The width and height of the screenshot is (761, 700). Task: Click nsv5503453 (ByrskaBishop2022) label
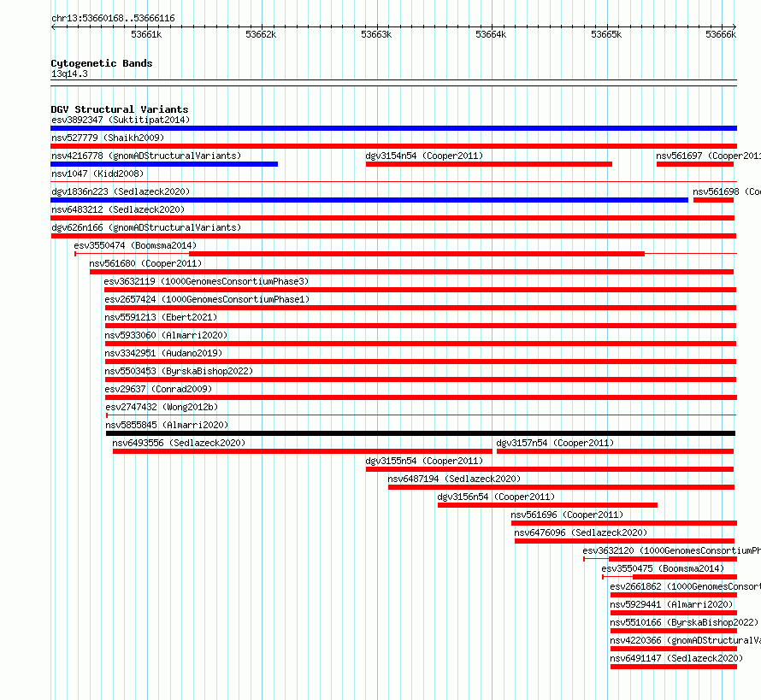click(x=179, y=371)
